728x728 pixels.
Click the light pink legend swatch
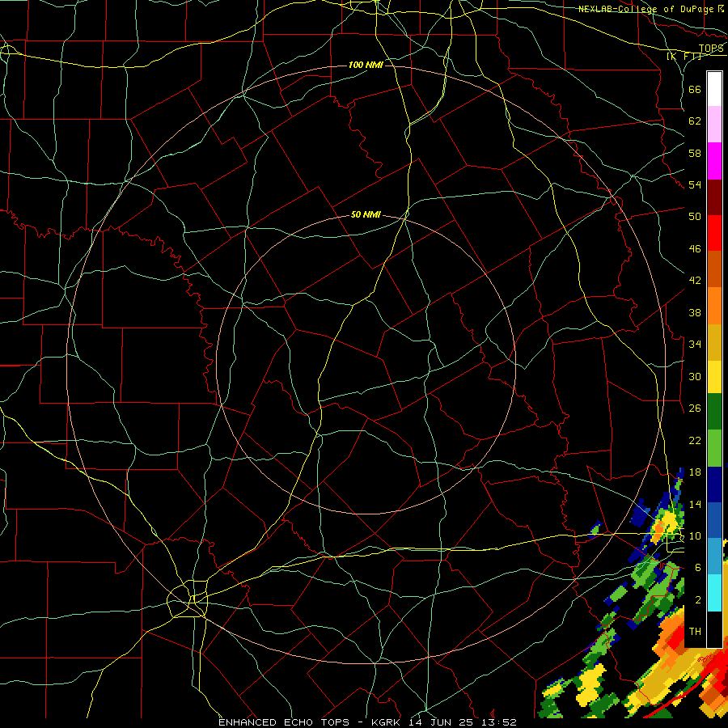(x=714, y=124)
